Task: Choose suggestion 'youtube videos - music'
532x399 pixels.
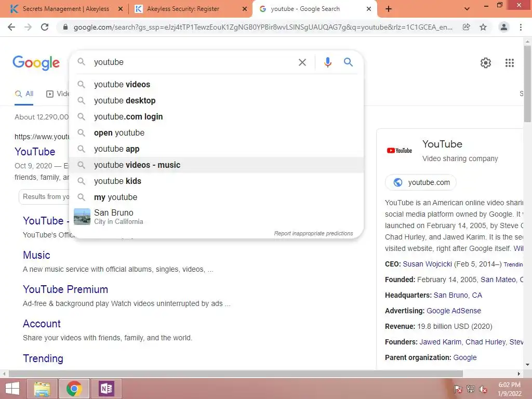Action: [x=217, y=165]
